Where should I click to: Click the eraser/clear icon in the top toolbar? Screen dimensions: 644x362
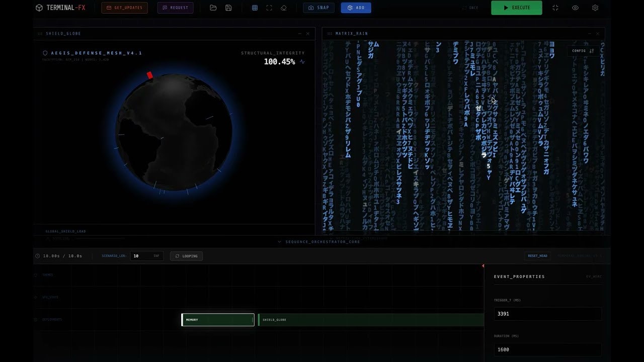[x=283, y=8]
